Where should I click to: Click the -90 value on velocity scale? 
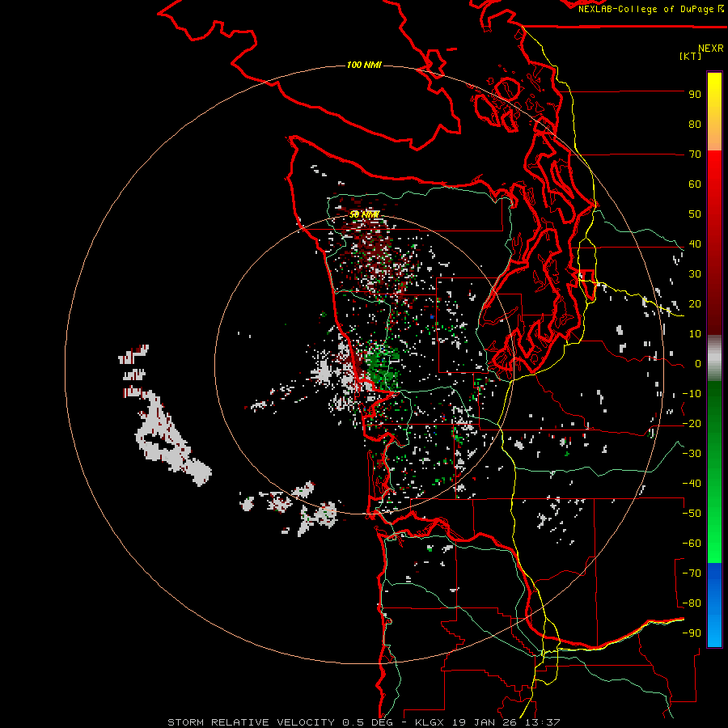point(692,633)
